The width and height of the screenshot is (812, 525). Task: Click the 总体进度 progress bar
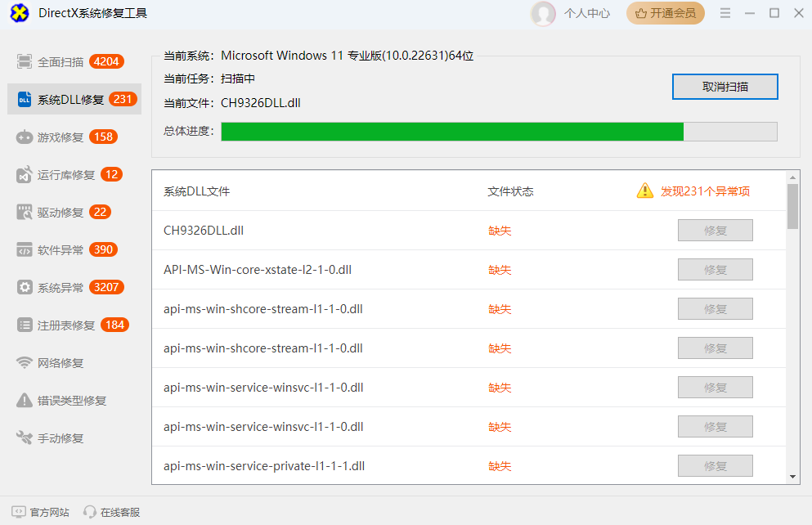coord(499,131)
